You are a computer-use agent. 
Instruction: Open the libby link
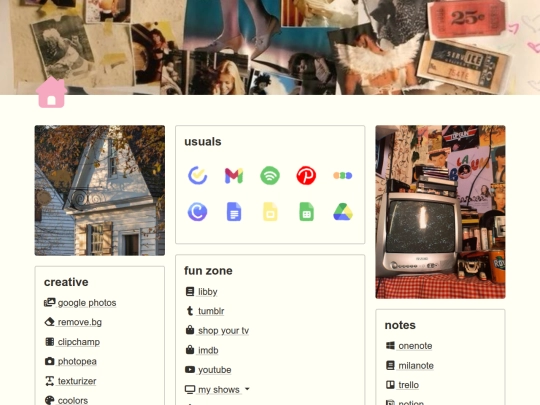pos(208,292)
